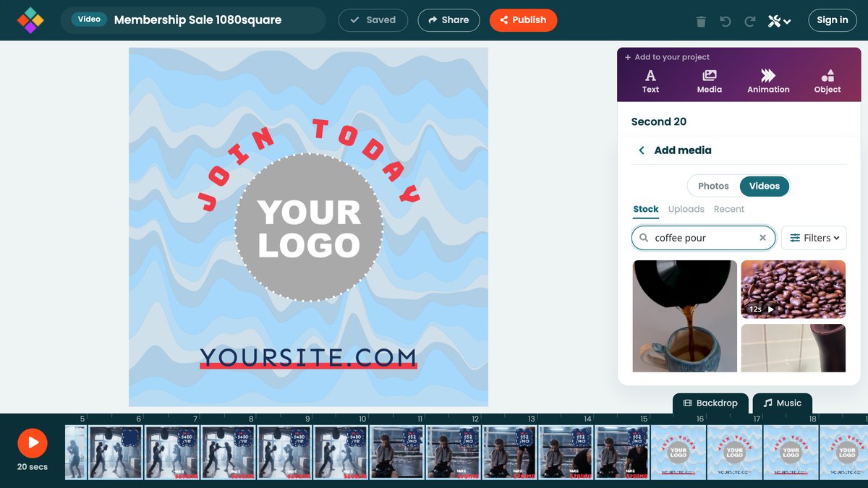This screenshot has height=488, width=868.
Task: Select the timeline frame at second 11
Action: (x=397, y=452)
